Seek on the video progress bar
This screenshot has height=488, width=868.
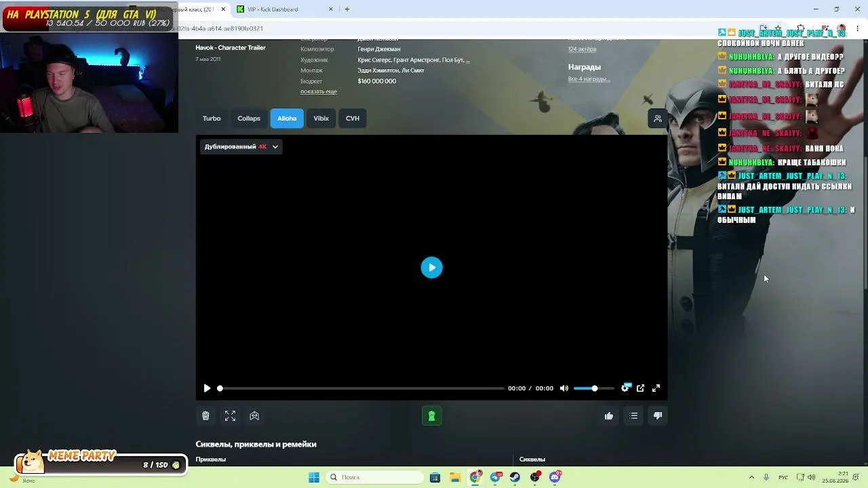pos(361,388)
